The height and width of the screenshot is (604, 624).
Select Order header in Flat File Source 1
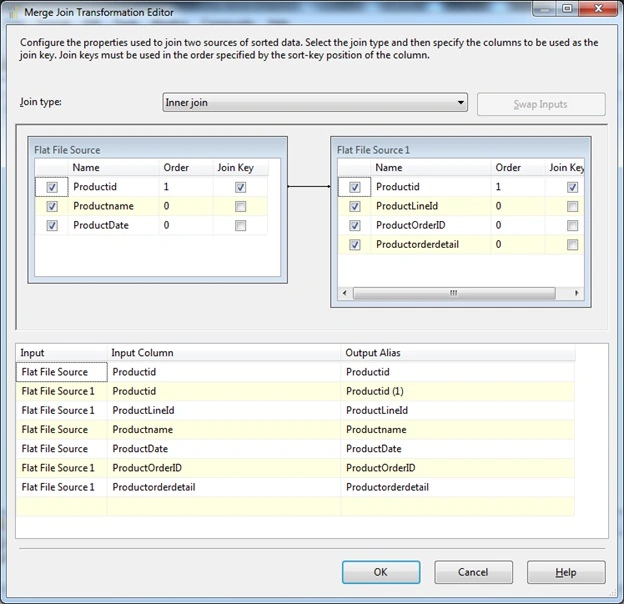pos(517,168)
